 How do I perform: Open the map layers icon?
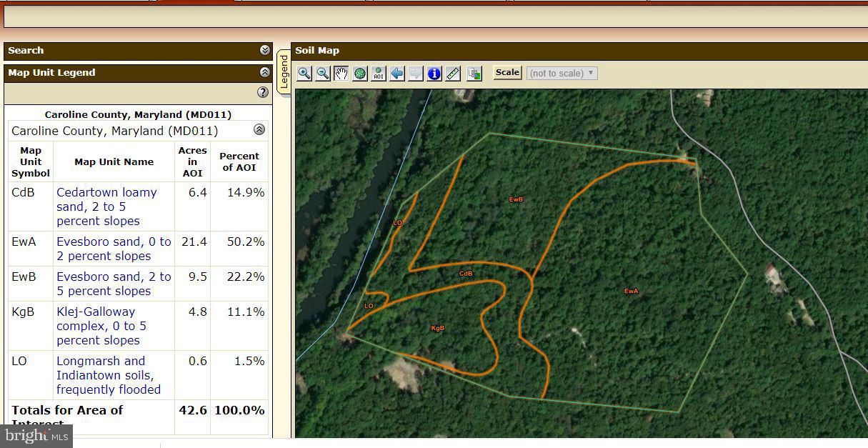[474, 74]
